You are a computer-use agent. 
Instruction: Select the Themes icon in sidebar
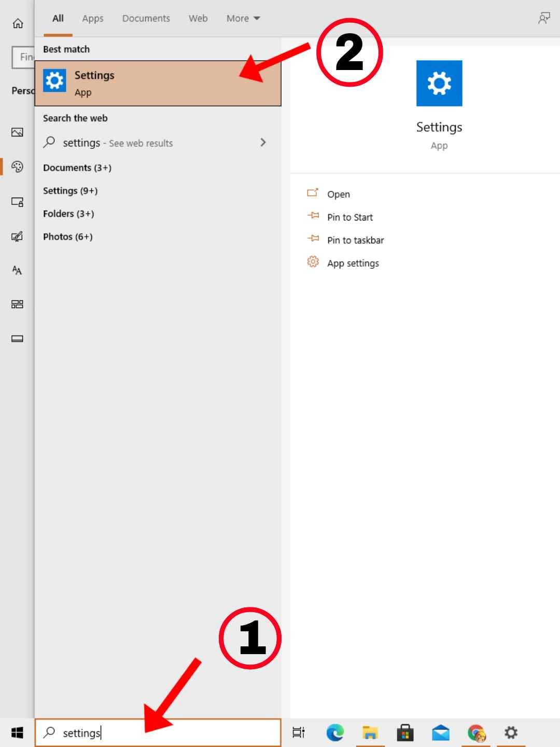pos(17,237)
